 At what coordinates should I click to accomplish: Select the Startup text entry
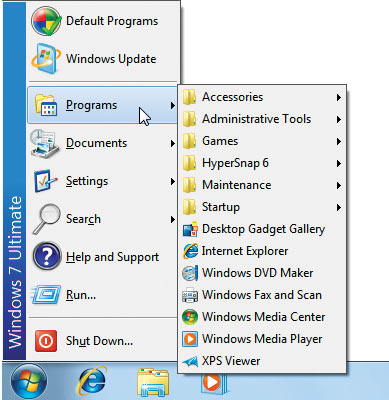pyautogui.click(x=221, y=207)
